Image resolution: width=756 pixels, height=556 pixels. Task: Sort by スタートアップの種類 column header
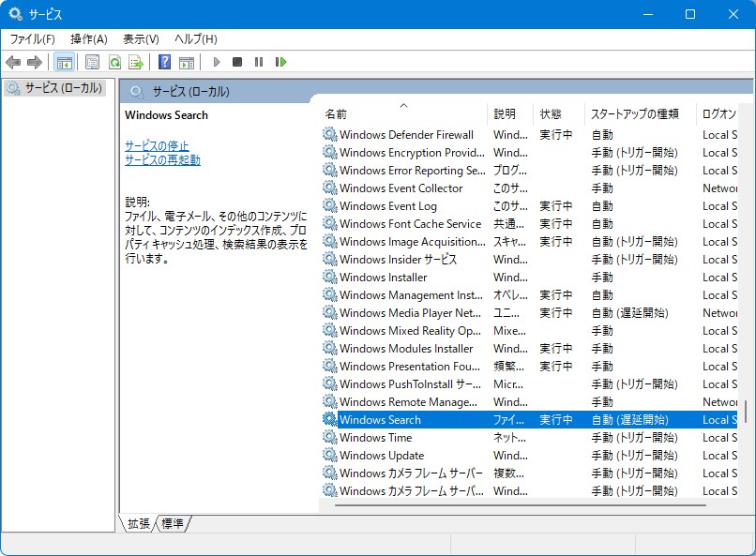pos(634,113)
